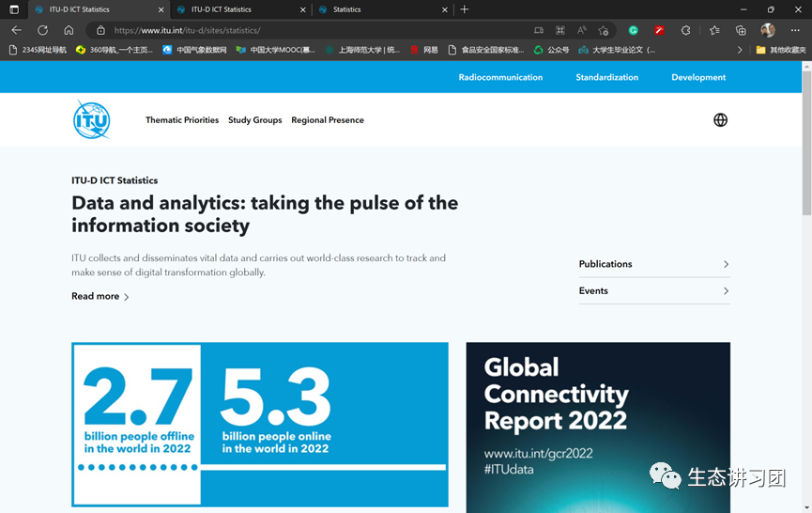Open the Radiocommunication sector link

pyautogui.click(x=500, y=77)
